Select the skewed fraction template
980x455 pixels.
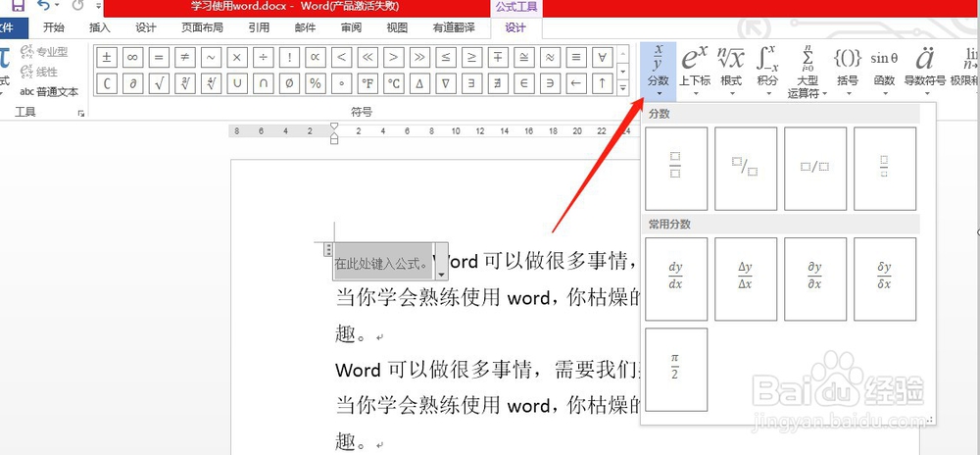tap(746, 169)
